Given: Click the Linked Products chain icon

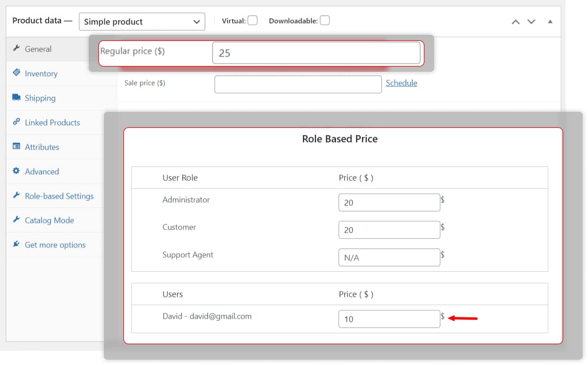Looking at the screenshot, I should tap(17, 121).
